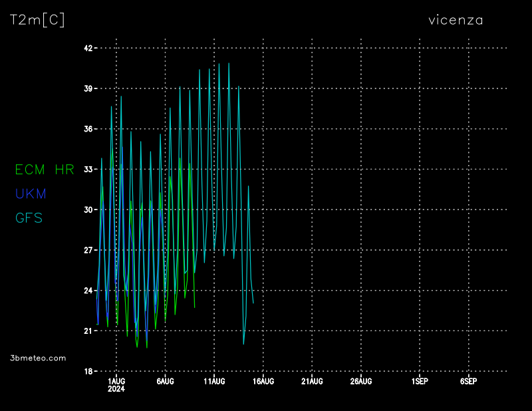Select the vicenza location label
Viewport: 532px width, 411px height.
[456, 20]
